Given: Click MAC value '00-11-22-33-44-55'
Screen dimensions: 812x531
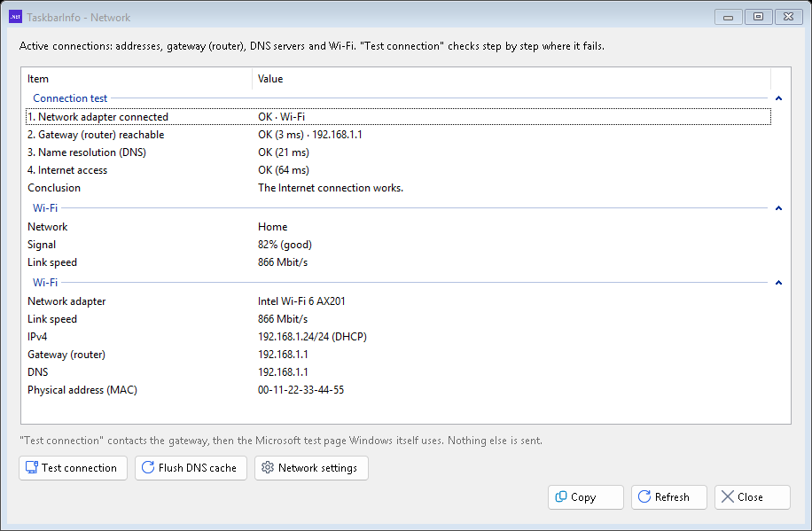Looking at the screenshot, I should (301, 390).
